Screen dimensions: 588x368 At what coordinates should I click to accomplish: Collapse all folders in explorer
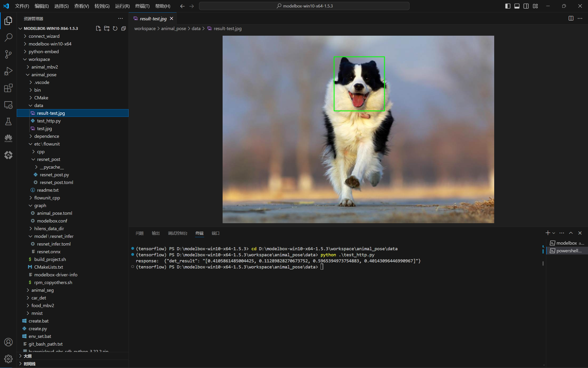(x=123, y=28)
